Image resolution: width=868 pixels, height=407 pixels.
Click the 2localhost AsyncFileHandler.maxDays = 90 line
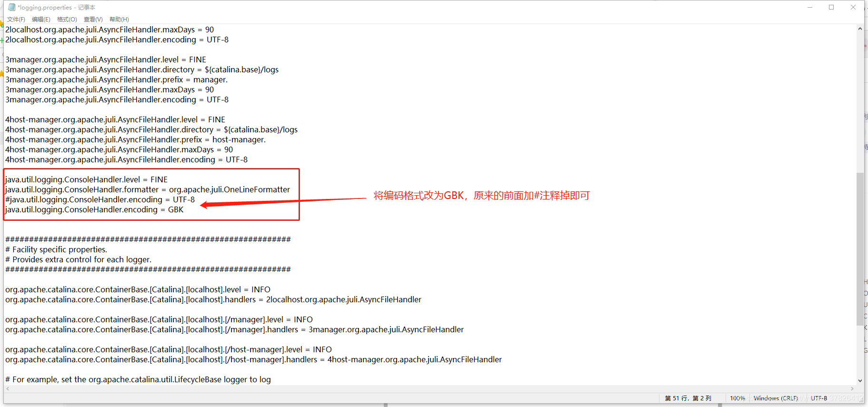click(110, 30)
